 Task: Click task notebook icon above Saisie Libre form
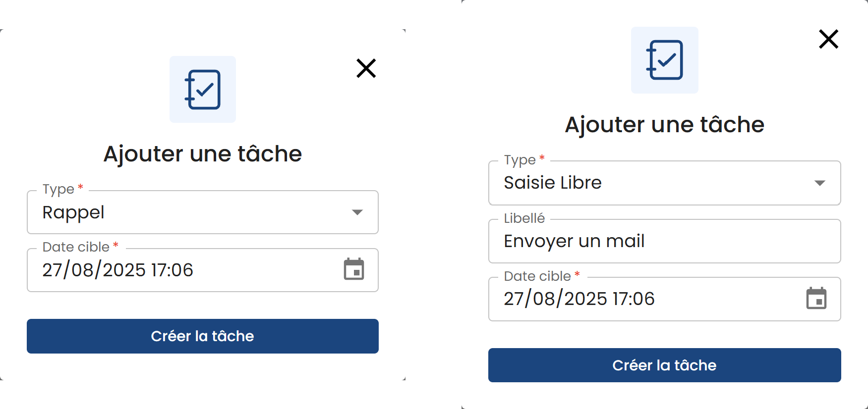point(664,60)
